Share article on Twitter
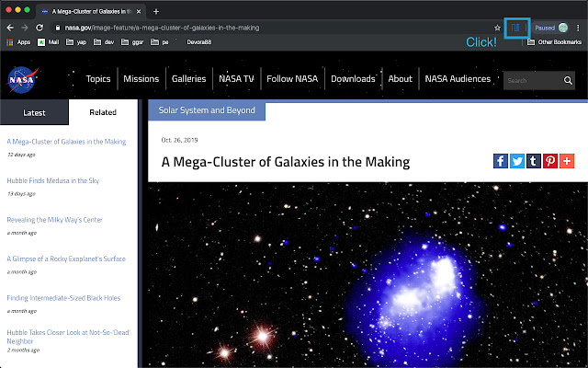 pos(516,161)
